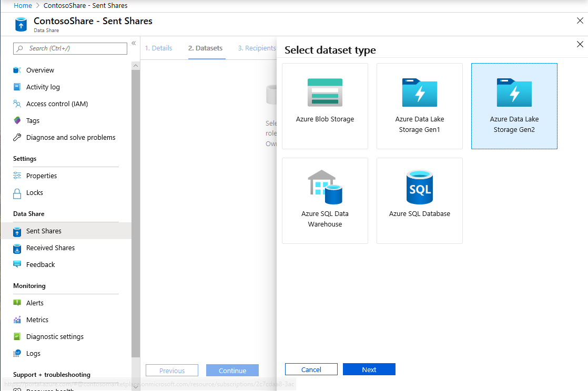
Task: Collapse the left navigation pane
Action: pyautogui.click(x=134, y=44)
